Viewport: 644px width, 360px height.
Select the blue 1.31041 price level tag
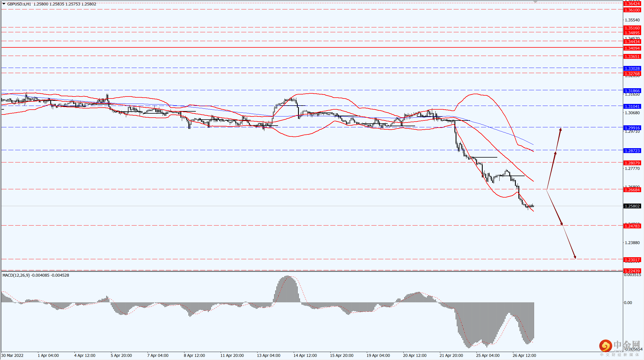pos(632,106)
